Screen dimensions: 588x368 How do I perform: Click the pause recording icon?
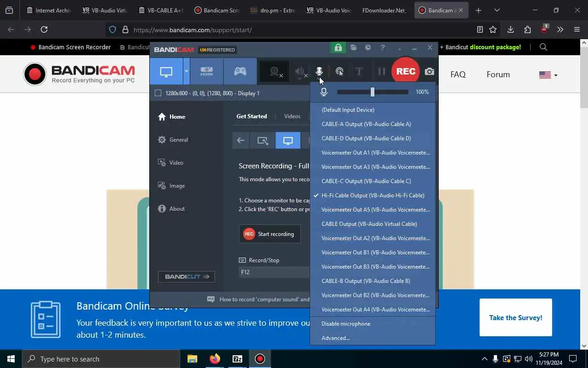[x=382, y=71]
